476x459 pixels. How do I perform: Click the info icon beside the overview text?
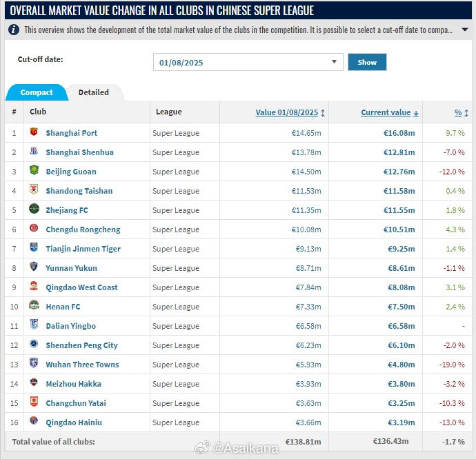14,30
